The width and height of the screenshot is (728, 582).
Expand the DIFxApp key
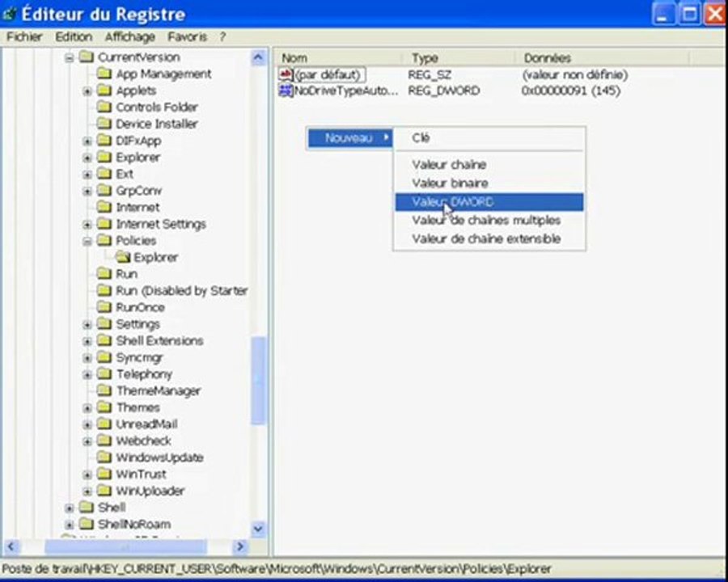click(x=87, y=141)
